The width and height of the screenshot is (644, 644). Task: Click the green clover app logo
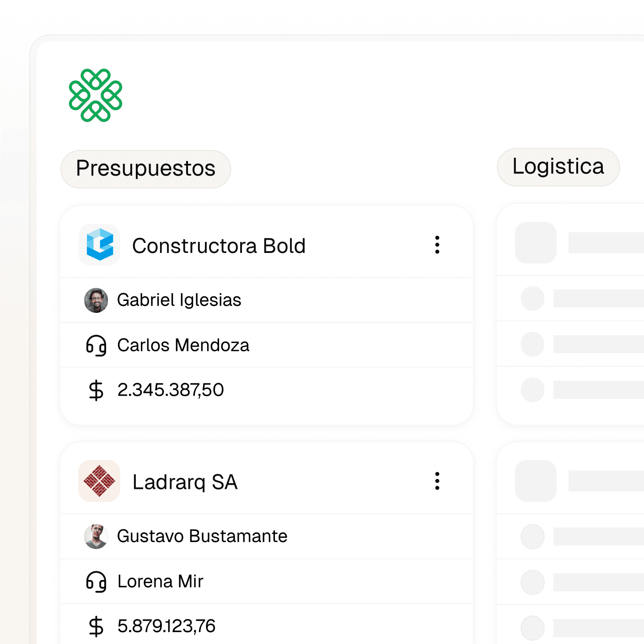pos(96,95)
